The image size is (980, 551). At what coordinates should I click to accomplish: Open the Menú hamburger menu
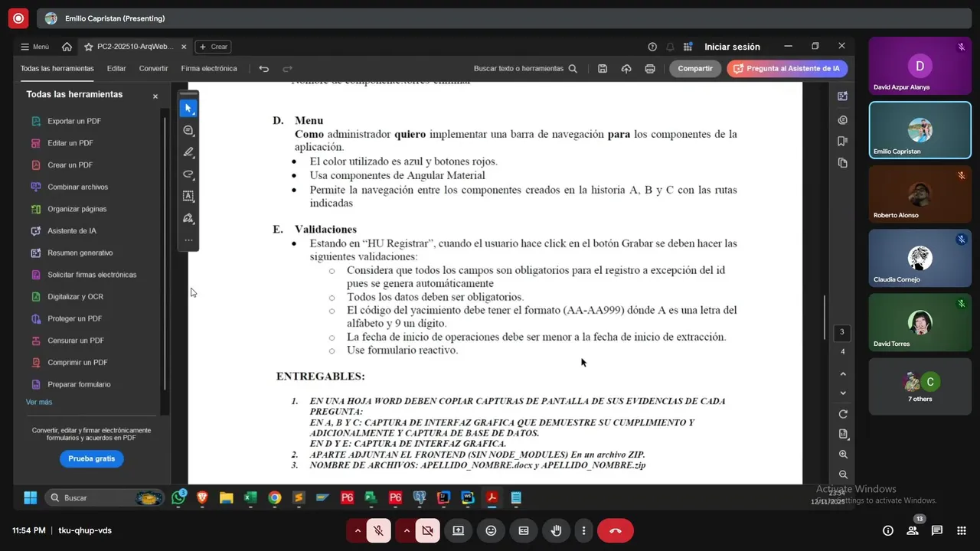pyautogui.click(x=34, y=47)
